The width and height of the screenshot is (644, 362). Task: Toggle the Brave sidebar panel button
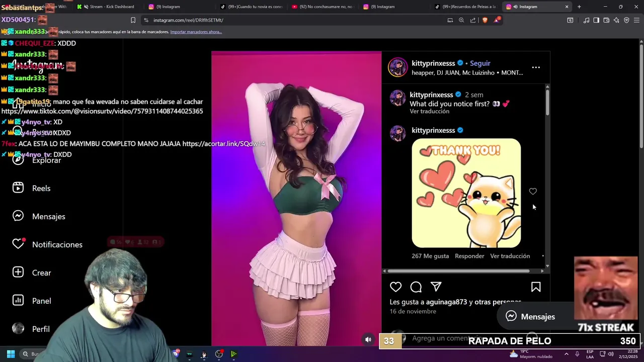tap(596, 20)
